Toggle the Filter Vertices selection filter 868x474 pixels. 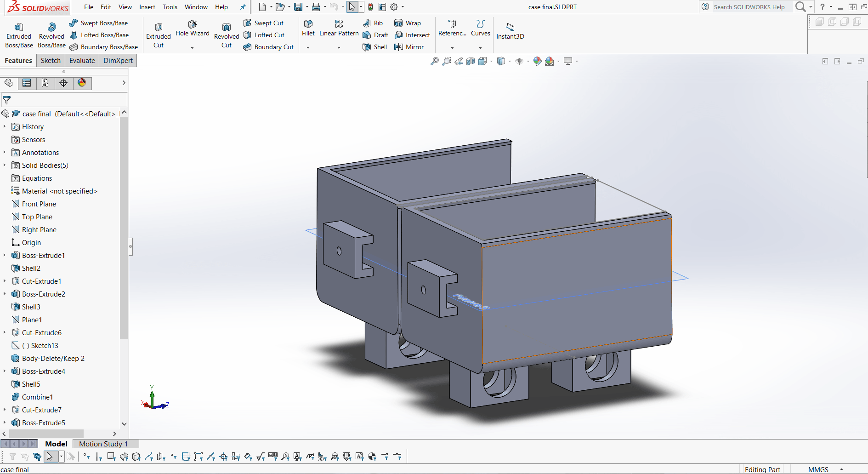coord(86,457)
